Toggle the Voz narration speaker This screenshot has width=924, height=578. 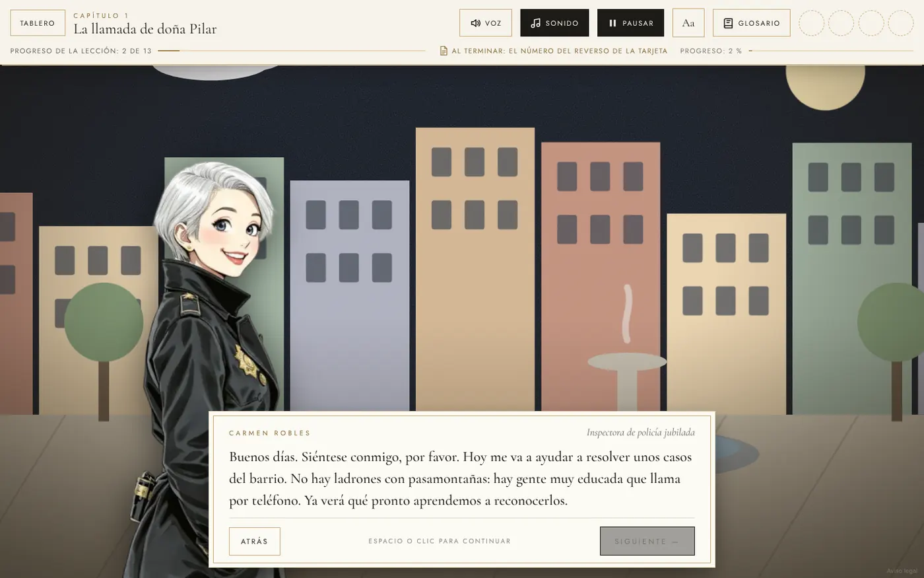(486, 23)
